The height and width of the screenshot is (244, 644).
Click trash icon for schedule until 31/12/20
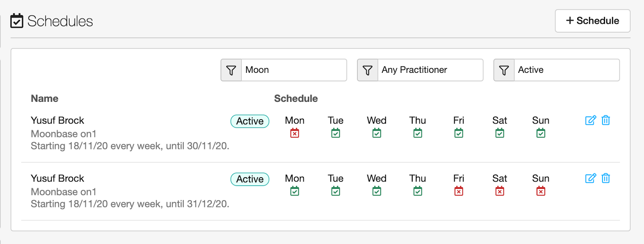(606, 178)
